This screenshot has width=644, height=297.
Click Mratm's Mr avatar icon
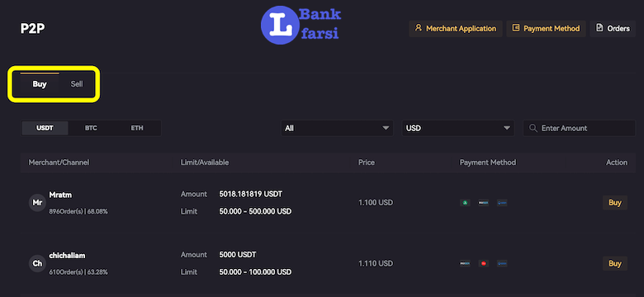coord(37,203)
